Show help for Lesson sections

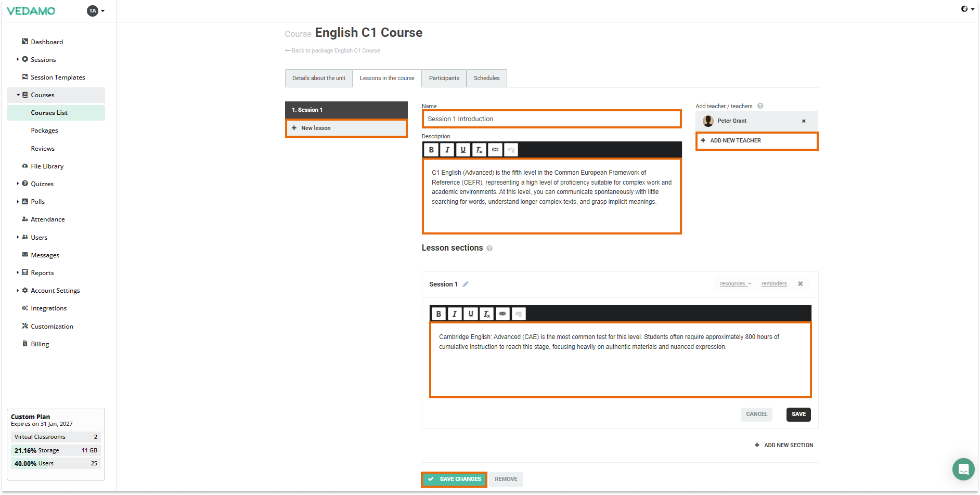tap(489, 248)
